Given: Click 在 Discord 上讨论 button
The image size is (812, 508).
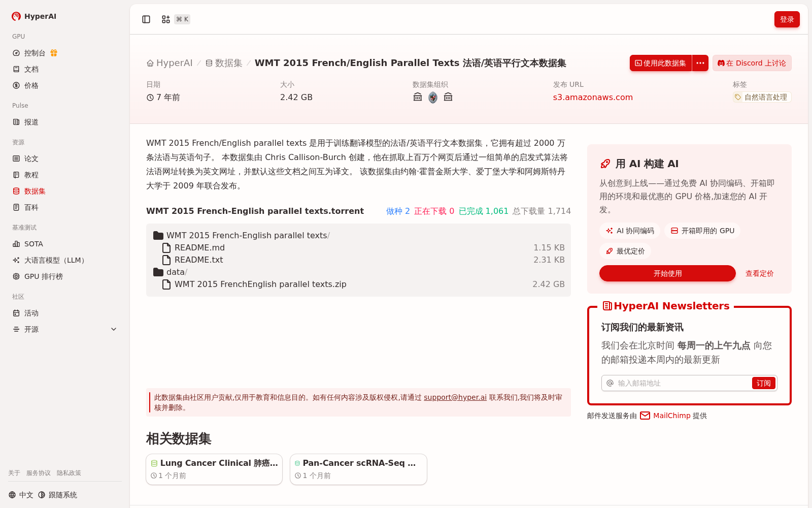Looking at the screenshot, I should (752, 63).
